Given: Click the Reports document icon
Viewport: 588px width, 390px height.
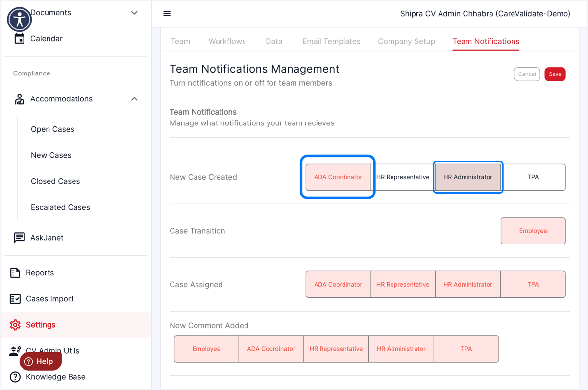Looking at the screenshot, I should point(15,273).
